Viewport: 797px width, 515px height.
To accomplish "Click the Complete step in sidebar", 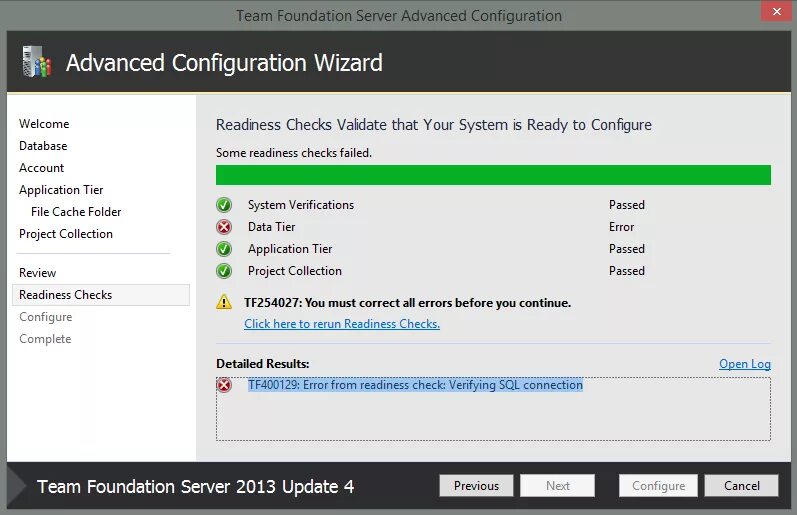I will (45, 339).
